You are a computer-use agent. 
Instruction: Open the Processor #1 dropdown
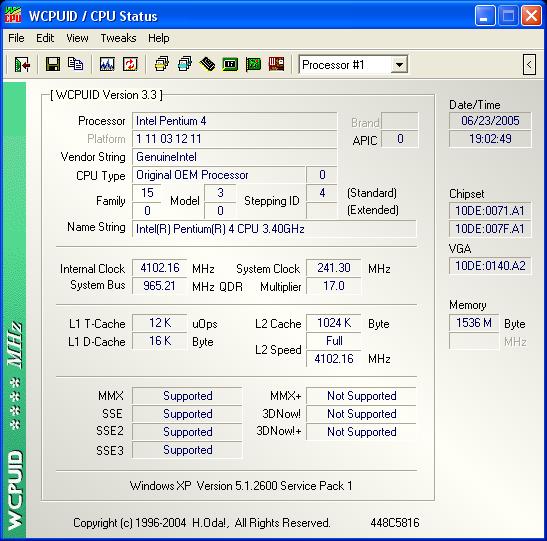pos(399,65)
